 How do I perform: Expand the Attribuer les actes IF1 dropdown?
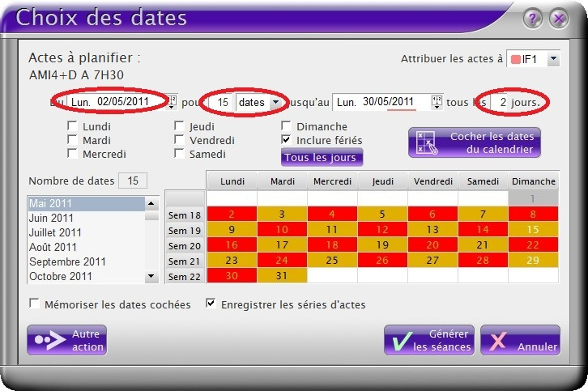pos(553,59)
